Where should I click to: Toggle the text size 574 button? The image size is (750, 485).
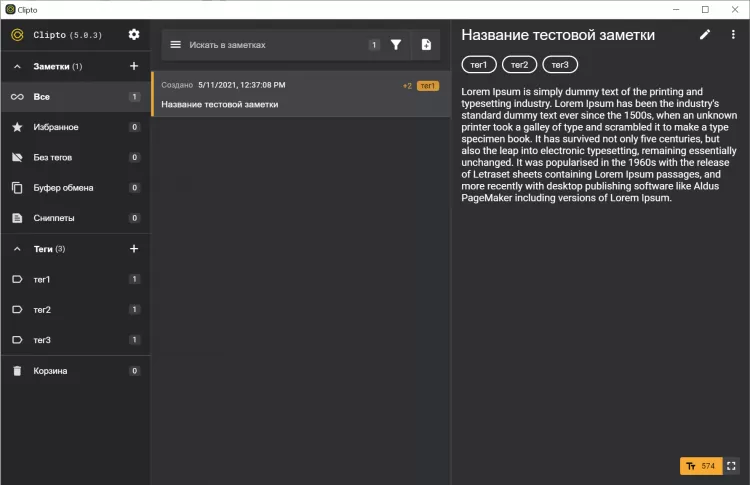pyautogui.click(x=699, y=466)
